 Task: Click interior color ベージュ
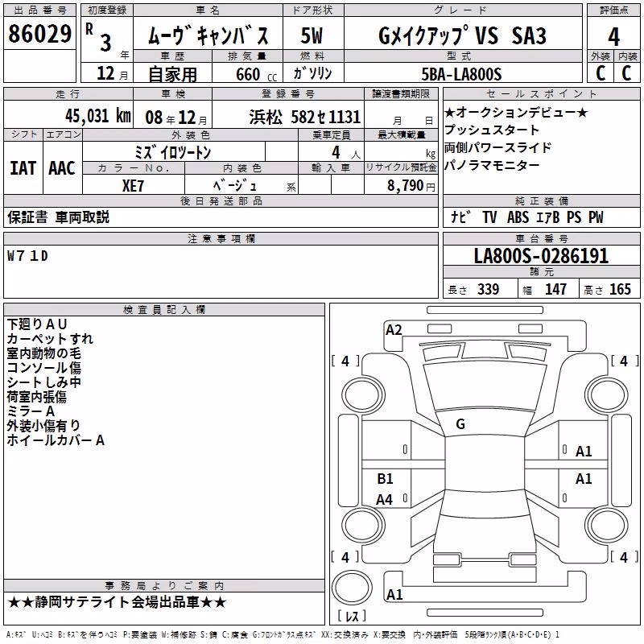[x=235, y=186]
